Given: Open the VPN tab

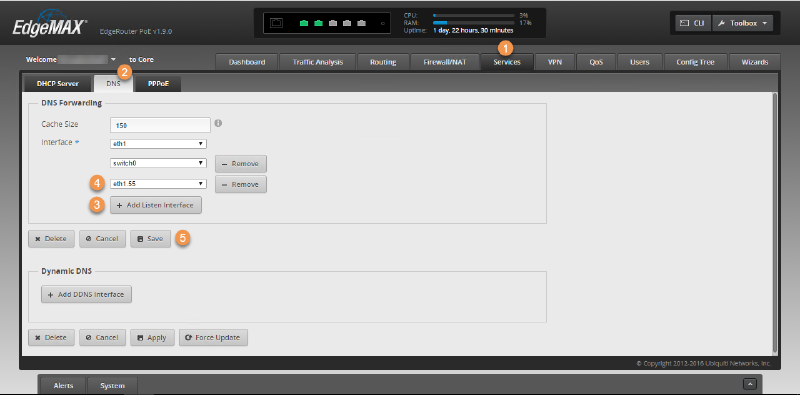Looking at the screenshot, I should coord(555,62).
